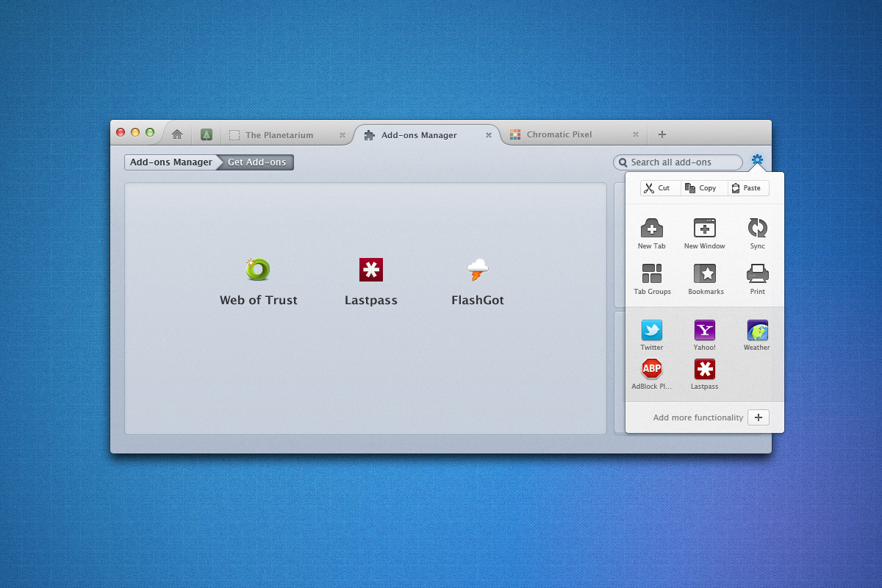
Task: Launch the Twitter add-on icon
Action: click(x=652, y=331)
